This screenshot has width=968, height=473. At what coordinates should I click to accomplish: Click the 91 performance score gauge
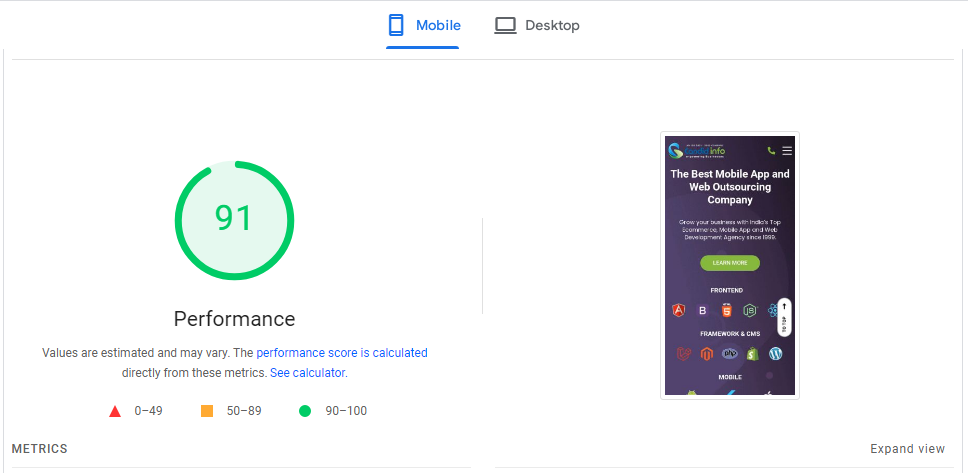235,220
